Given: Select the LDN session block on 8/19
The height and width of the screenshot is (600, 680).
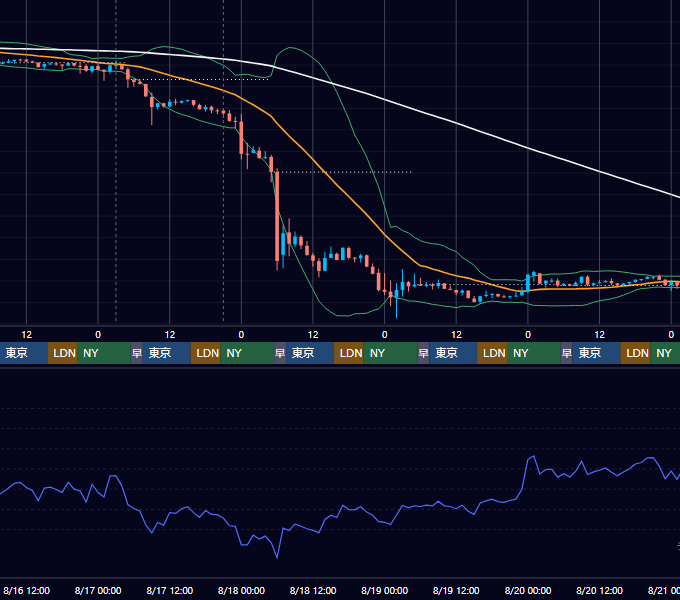Looking at the screenshot, I should 492,353.
